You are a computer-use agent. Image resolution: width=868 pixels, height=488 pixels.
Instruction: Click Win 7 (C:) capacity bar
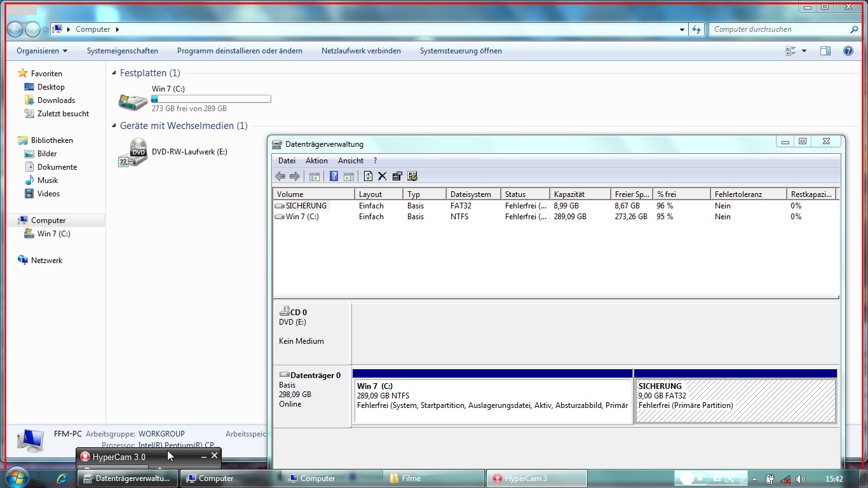[x=211, y=99]
